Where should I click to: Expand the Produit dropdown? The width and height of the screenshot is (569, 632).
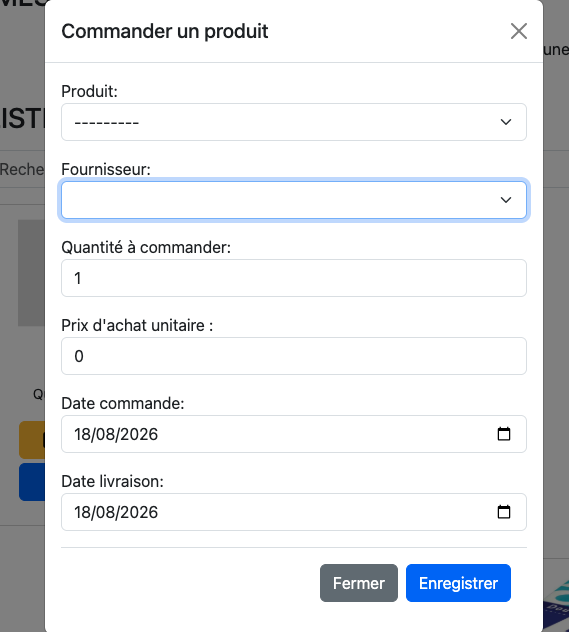[x=294, y=122]
